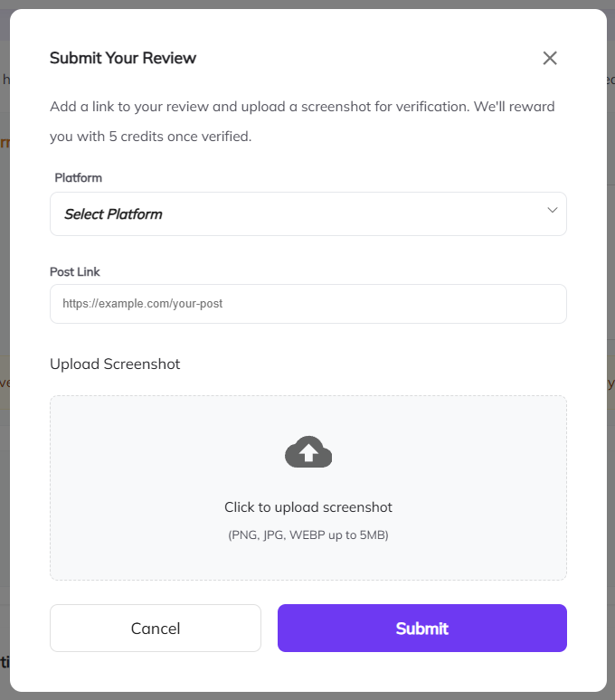Click the Upload Screenshot heading
615x700 pixels.
(115, 364)
